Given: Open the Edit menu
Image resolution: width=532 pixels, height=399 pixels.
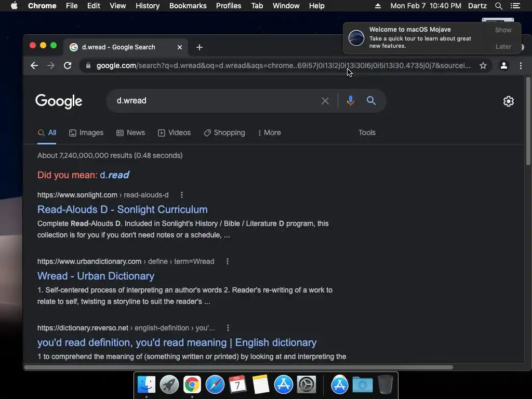Looking at the screenshot, I should [94, 6].
